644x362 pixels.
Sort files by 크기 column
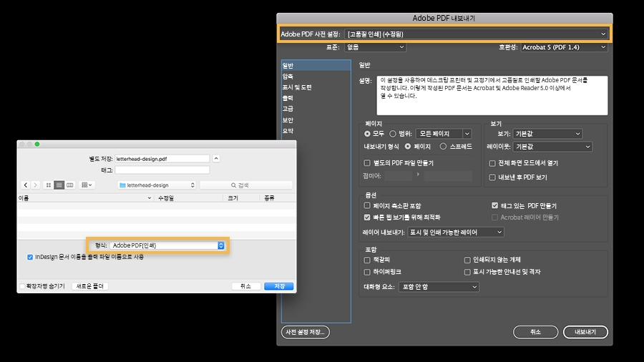click(242, 198)
